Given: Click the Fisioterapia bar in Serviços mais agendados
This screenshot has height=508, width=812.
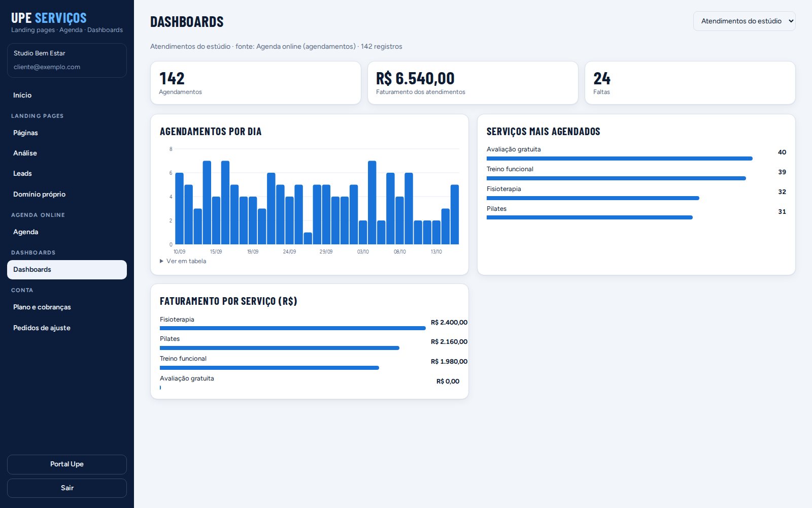Looking at the screenshot, I should 593,198.
